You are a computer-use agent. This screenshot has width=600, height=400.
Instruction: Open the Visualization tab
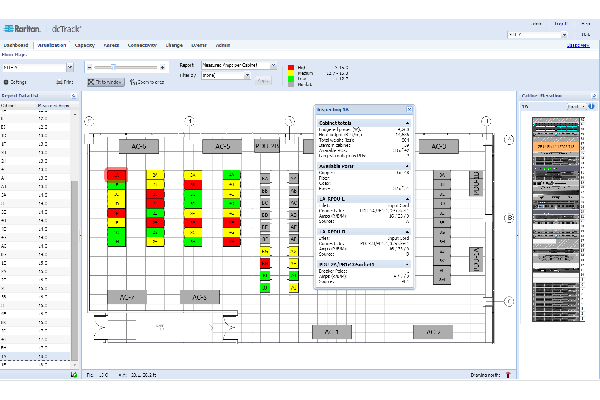[52, 45]
